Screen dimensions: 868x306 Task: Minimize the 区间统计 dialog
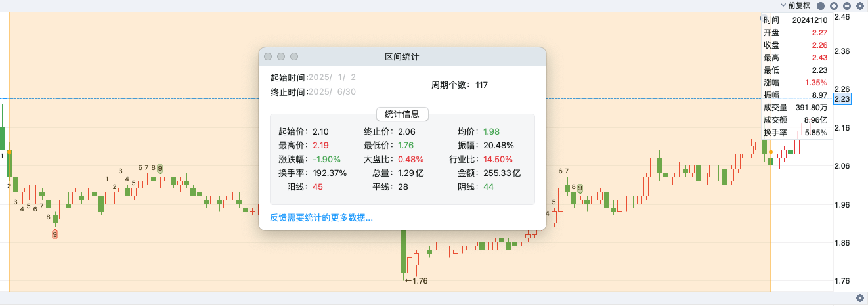281,57
